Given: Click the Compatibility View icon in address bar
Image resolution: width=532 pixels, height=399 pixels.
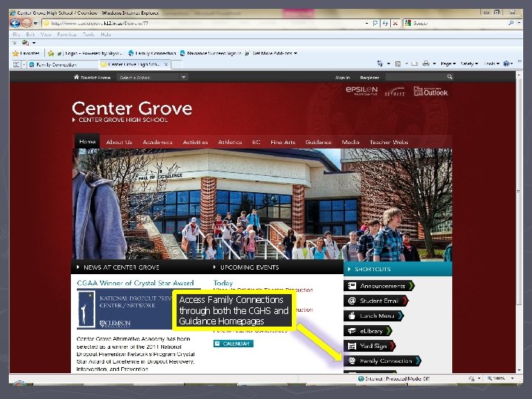Looking at the screenshot, I should [375, 23].
